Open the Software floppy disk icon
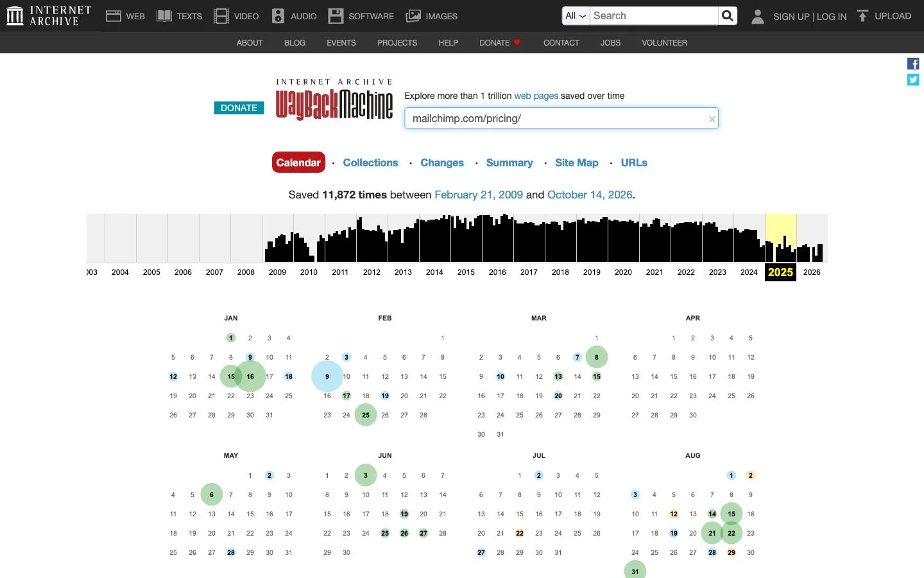 click(336, 16)
